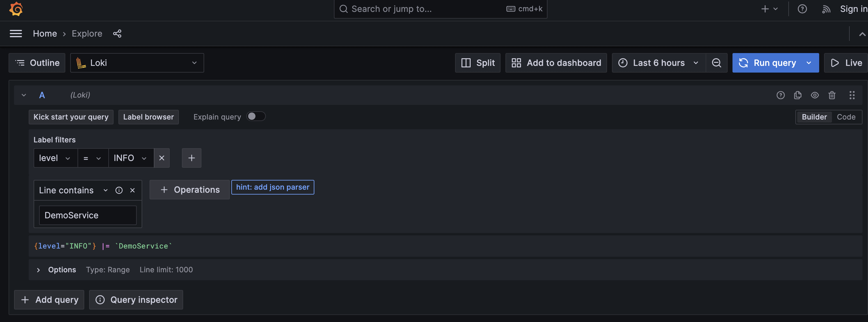This screenshot has height=322, width=868.
Task: Open the hamburger navigation menu
Action: click(x=16, y=34)
